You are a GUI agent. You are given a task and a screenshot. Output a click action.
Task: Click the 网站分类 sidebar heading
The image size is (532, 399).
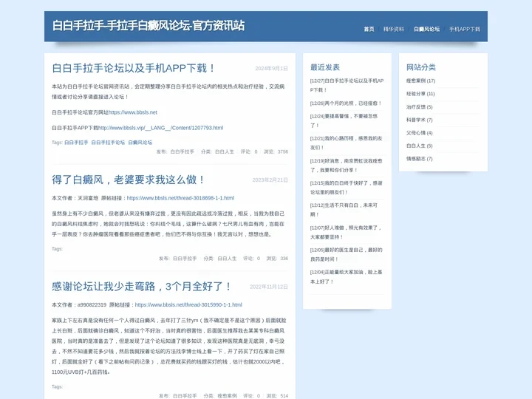[421, 67]
